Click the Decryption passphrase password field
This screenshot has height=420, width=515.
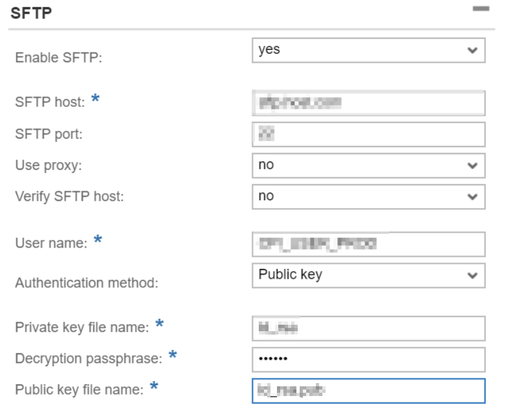coord(368,359)
